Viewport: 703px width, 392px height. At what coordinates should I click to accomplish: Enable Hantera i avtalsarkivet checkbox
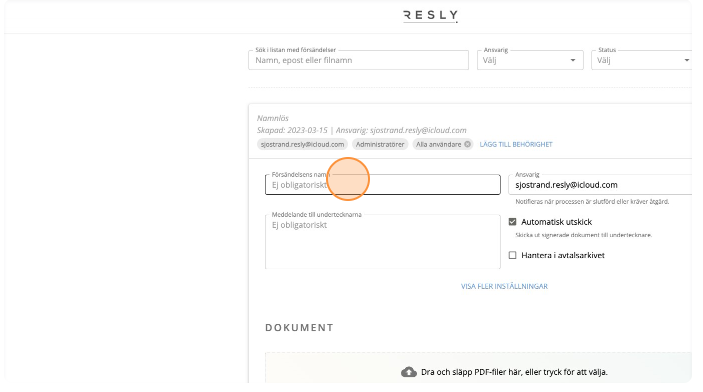pos(512,255)
